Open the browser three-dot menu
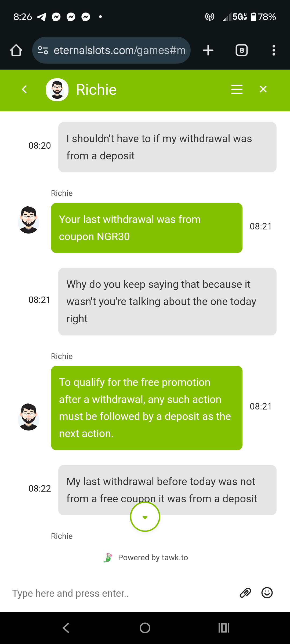The width and height of the screenshot is (290, 644). [274, 50]
